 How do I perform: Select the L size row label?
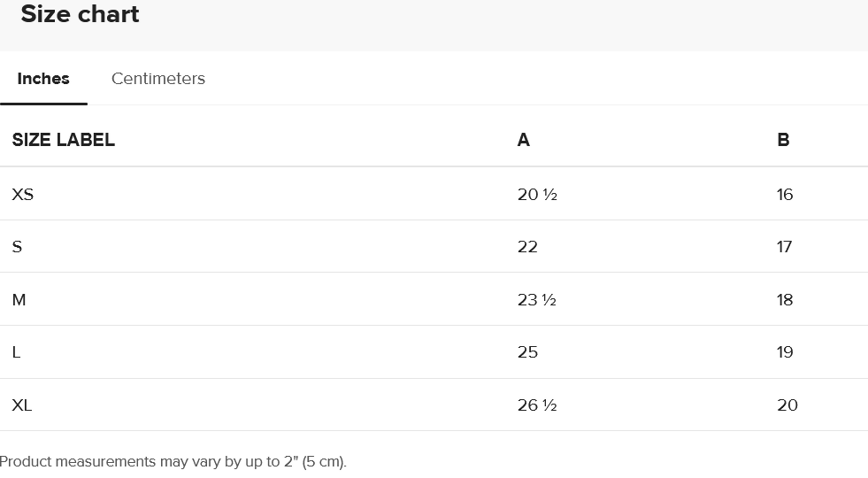click(17, 352)
